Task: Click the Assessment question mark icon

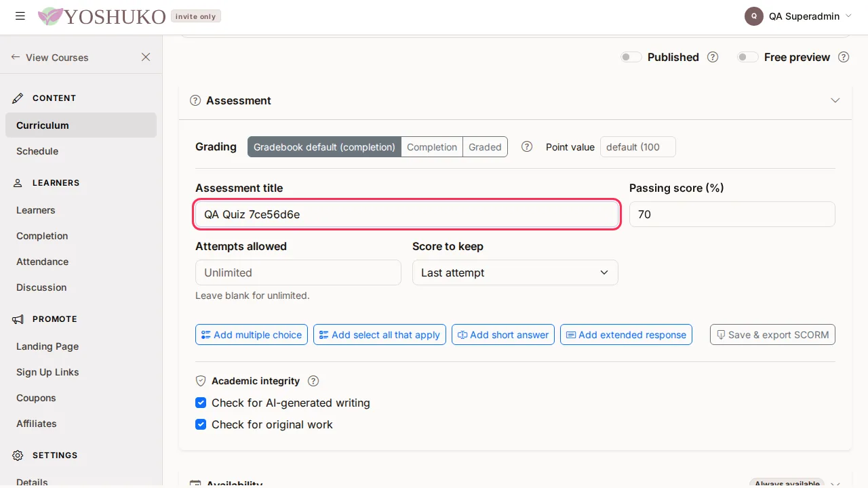Action: (x=195, y=100)
